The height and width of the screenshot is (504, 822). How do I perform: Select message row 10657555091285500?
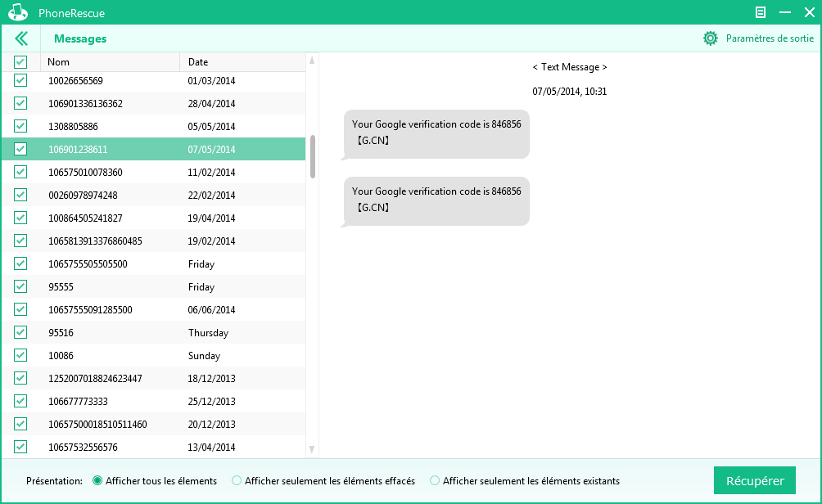tap(154, 309)
